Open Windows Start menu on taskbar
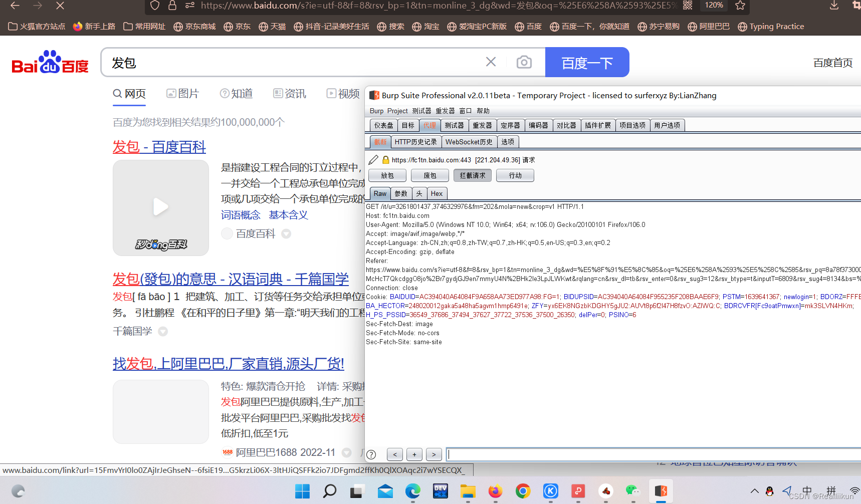 tap(302, 491)
